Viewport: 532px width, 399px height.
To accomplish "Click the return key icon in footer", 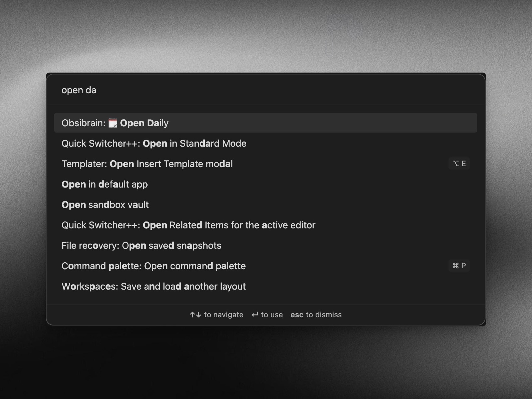I will pyautogui.click(x=255, y=314).
